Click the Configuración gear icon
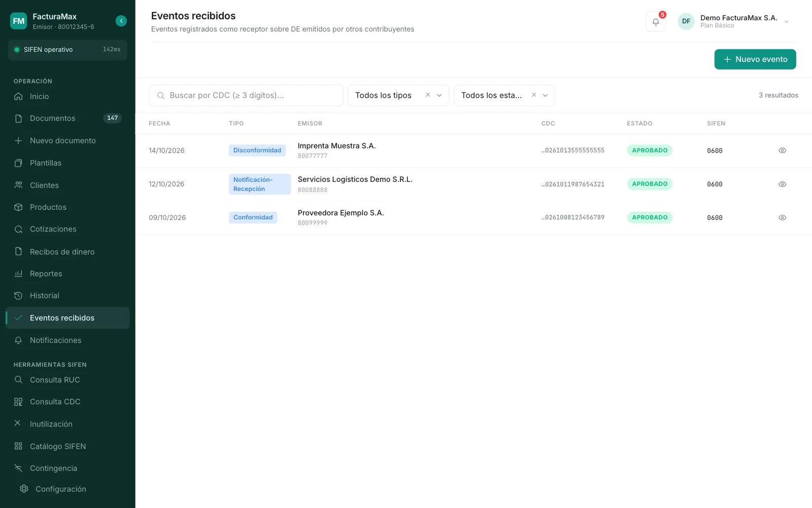The width and height of the screenshot is (812, 508). pos(24,489)
